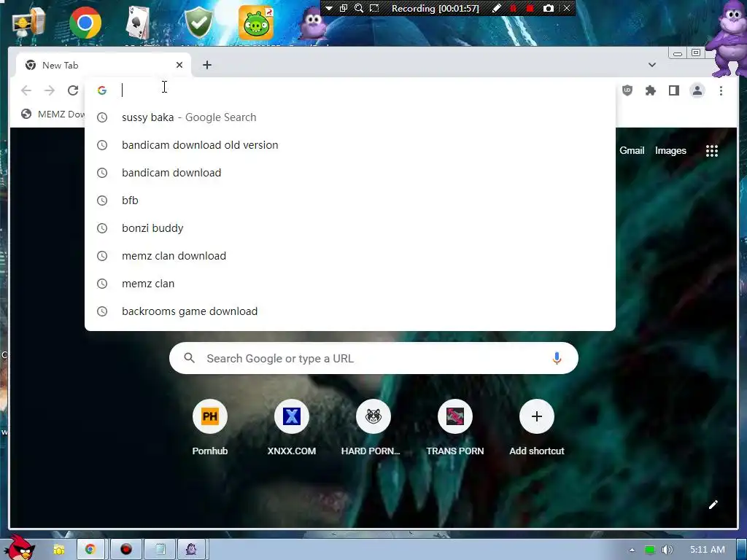
Task: Click the Bandicam rectangle-select icon
Action: [374, 8]
